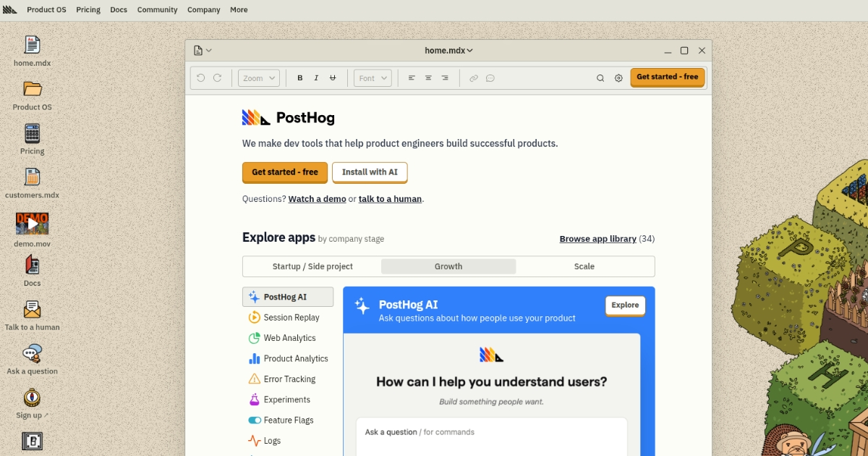The image size is (868, 456).
Task: Click the insert link icon
Action: [x=474, y=78]
